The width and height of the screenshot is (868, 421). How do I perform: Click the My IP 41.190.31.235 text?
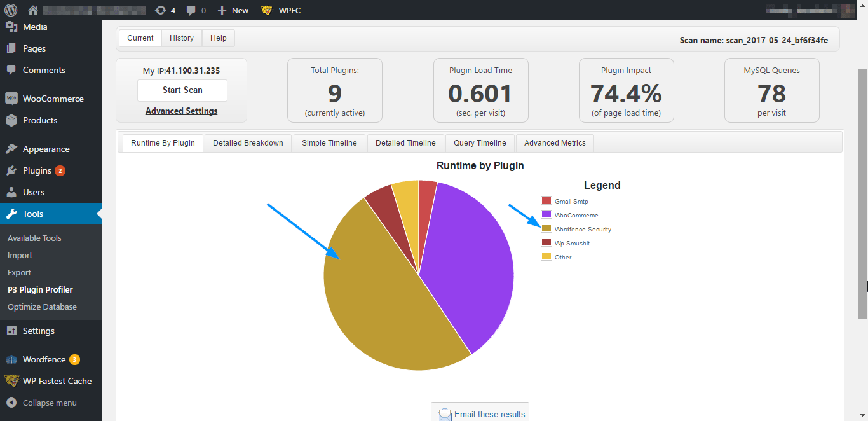tap(181, 71)
